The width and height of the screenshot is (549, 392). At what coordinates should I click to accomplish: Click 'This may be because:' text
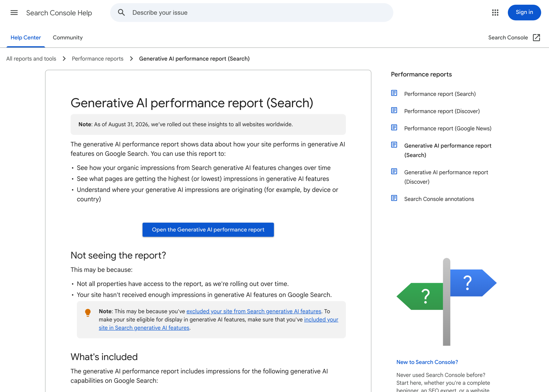point(101,270)
